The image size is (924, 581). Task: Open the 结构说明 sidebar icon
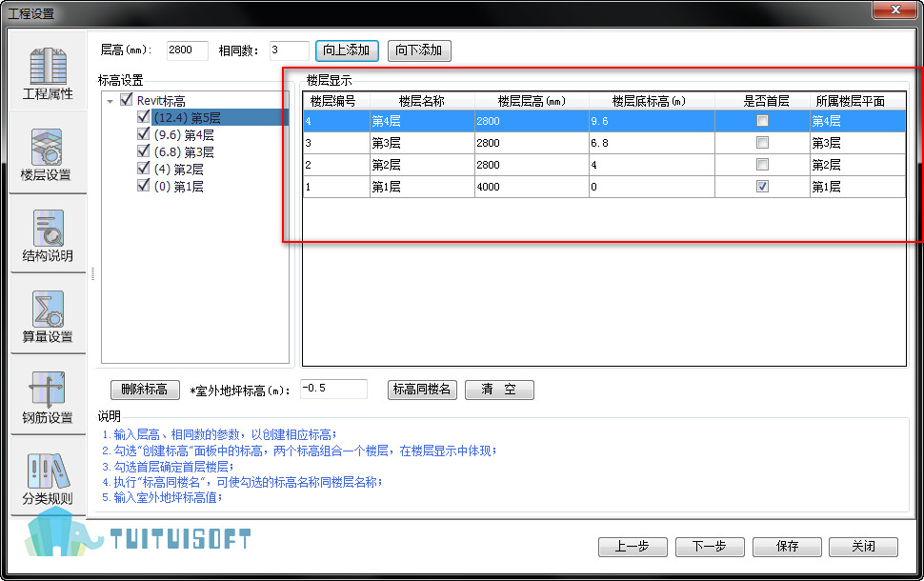pyautogui.click(x=48, y=235)
